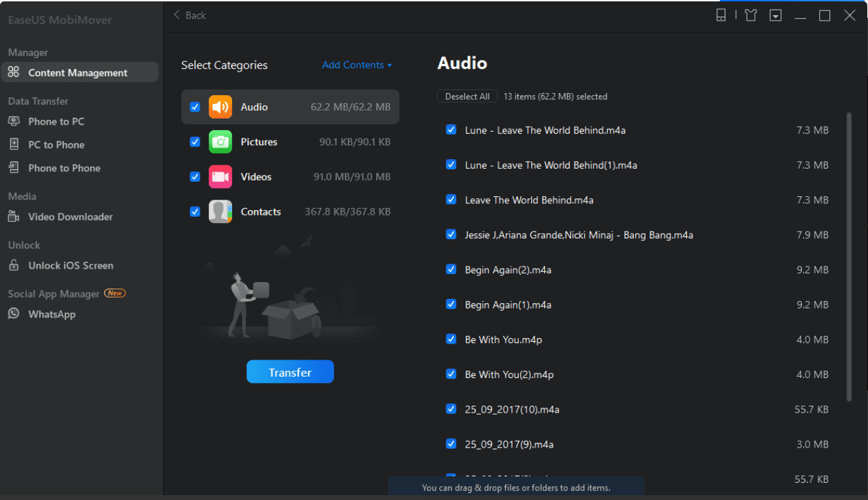Select the Contacts category row label

tap(261, 212)
